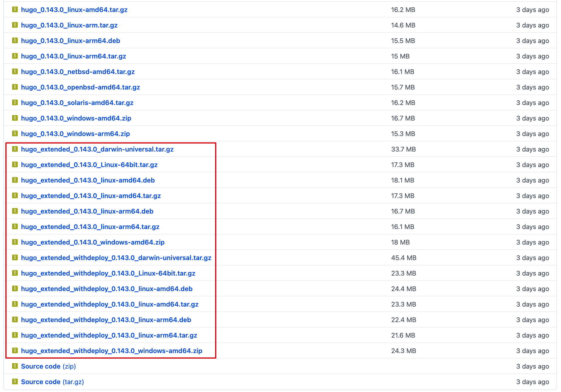Download hugo_0.143.0_windows-arm64.zip
Screen dimensions: 561x392
(x=76, y=134)
